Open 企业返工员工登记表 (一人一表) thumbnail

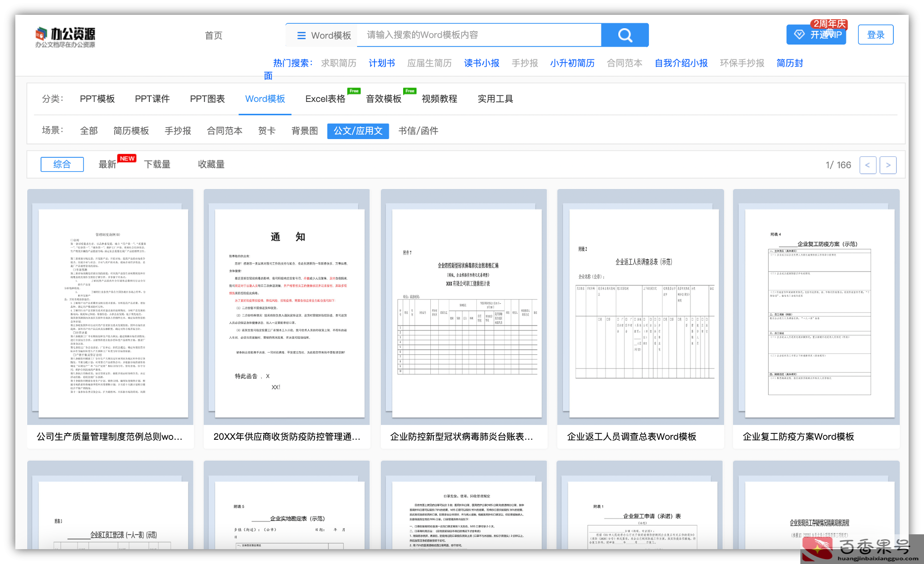point(110,505)
